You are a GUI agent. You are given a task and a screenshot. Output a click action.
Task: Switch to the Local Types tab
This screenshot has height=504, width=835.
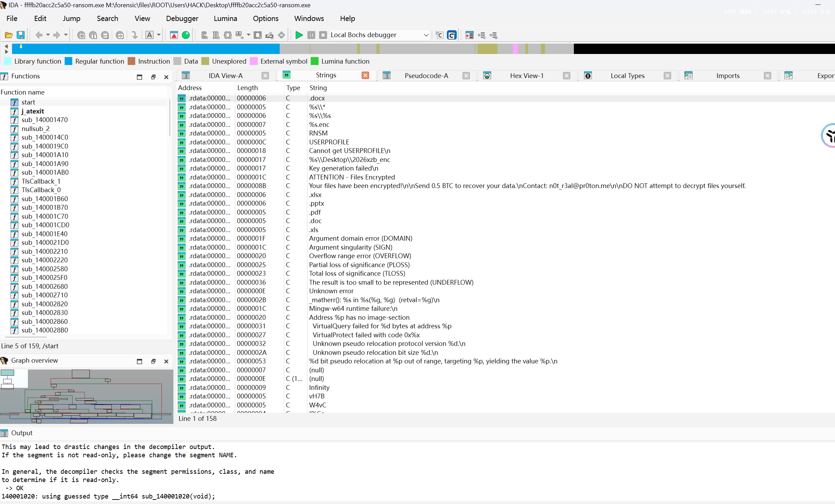tap(628, 76)
